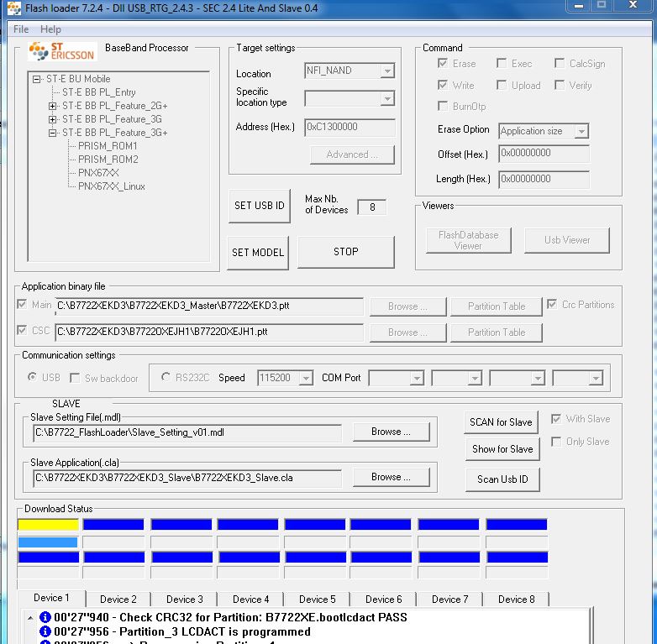Click the SET MODEL button
Viewport: 657px width, 644px height.
258,253
